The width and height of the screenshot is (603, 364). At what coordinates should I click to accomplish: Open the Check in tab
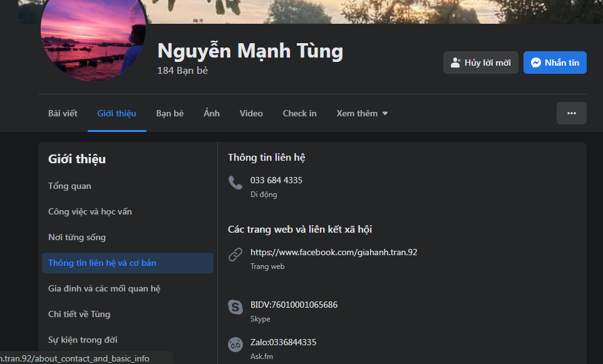[x=299, y=113]
